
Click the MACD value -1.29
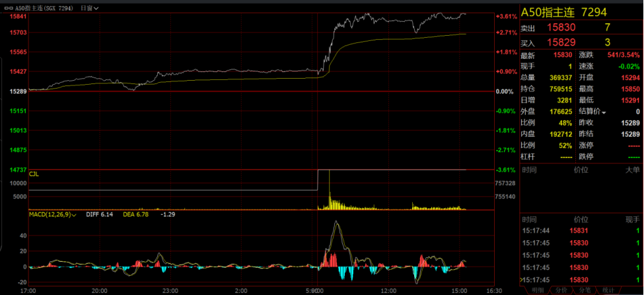[168, 214]
